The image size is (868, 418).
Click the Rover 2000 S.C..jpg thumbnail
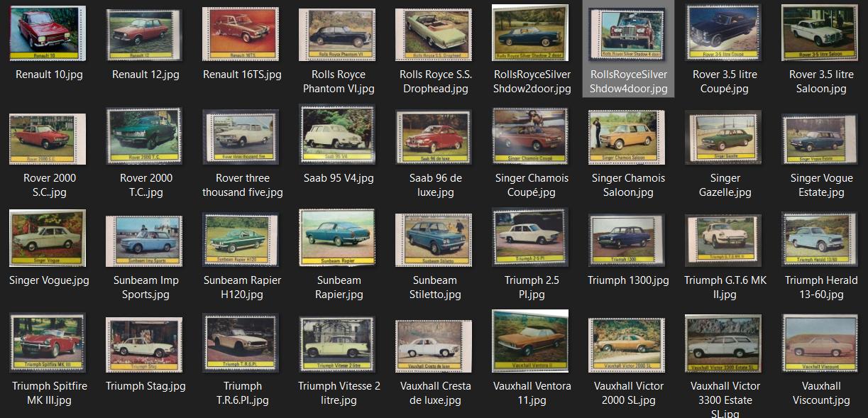tap(47, 138)
